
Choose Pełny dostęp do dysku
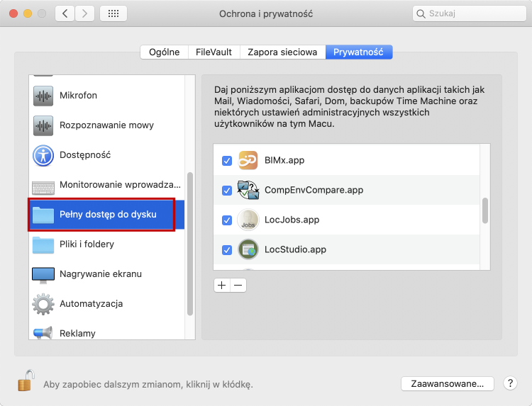tap(107, 215)
